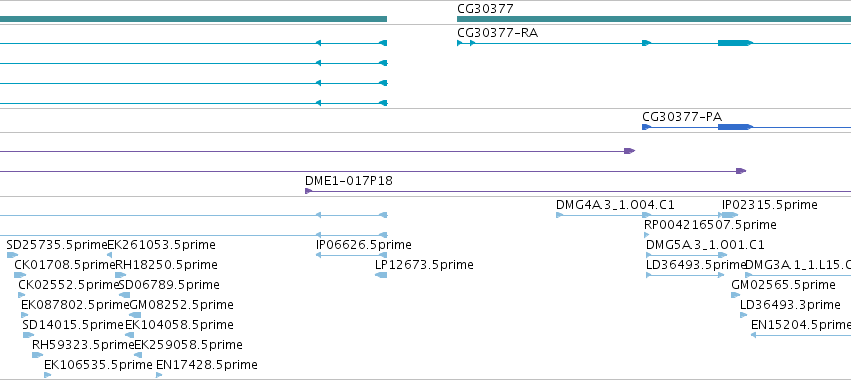Click the IP02315.5prime EST arrow glyph
Viewport: 851px width, 380px height.
pos(730,215)
